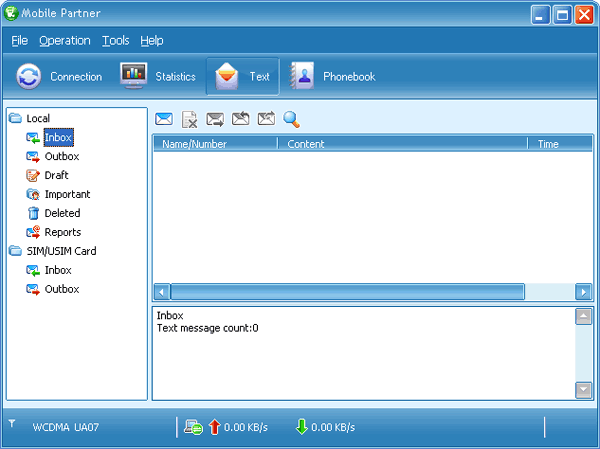Click the preview pane scroll up arrow

(x=584, y=317)
